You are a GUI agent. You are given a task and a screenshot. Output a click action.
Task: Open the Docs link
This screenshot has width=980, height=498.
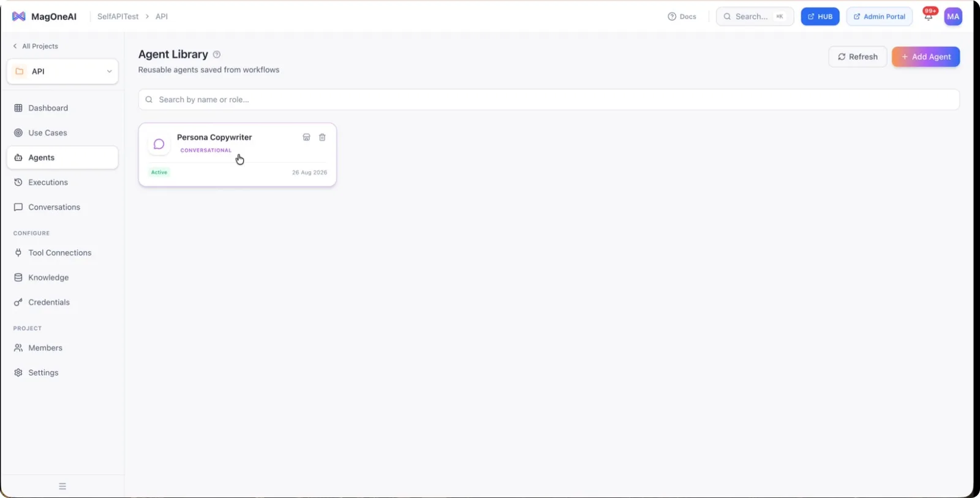click(x=682, y=17)
